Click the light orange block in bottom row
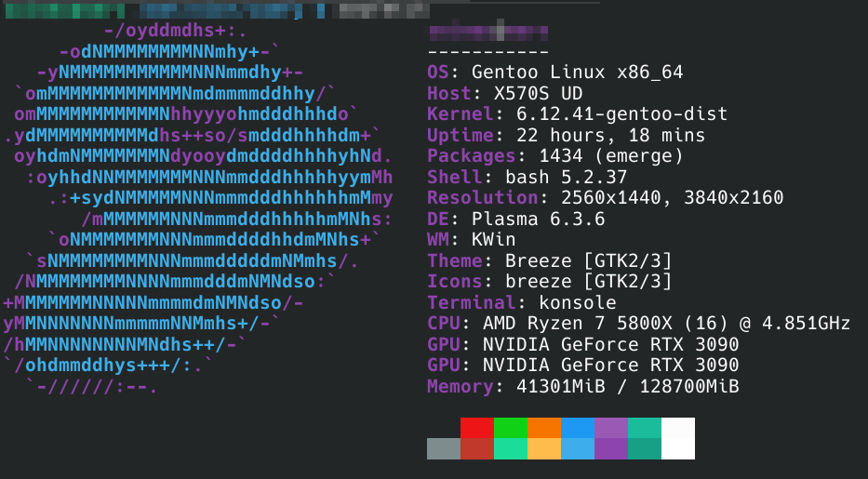 tap(544, 448)
